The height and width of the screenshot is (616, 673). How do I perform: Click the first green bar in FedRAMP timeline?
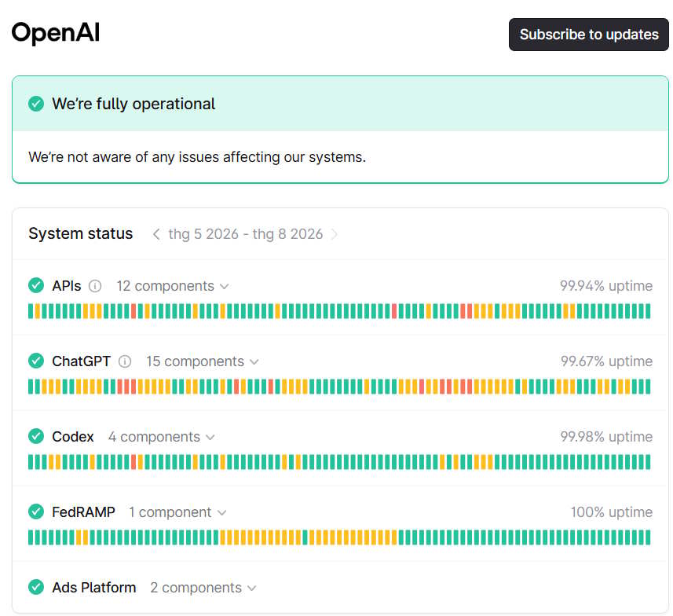[31, 537]
